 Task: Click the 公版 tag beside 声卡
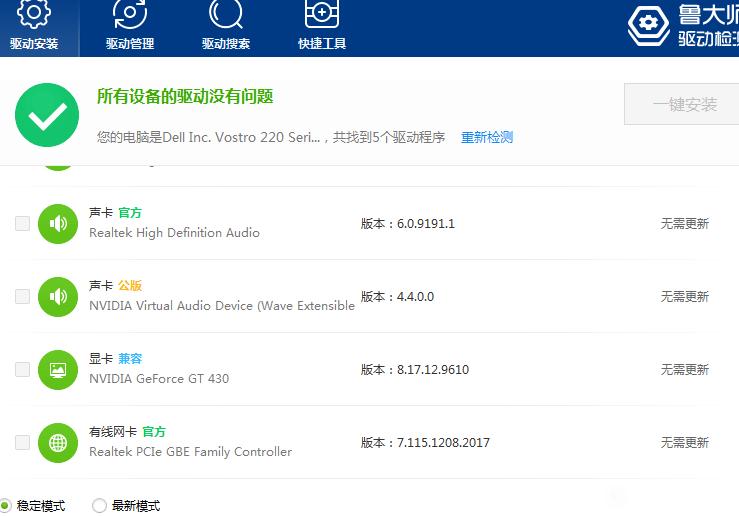pos(130,286)
